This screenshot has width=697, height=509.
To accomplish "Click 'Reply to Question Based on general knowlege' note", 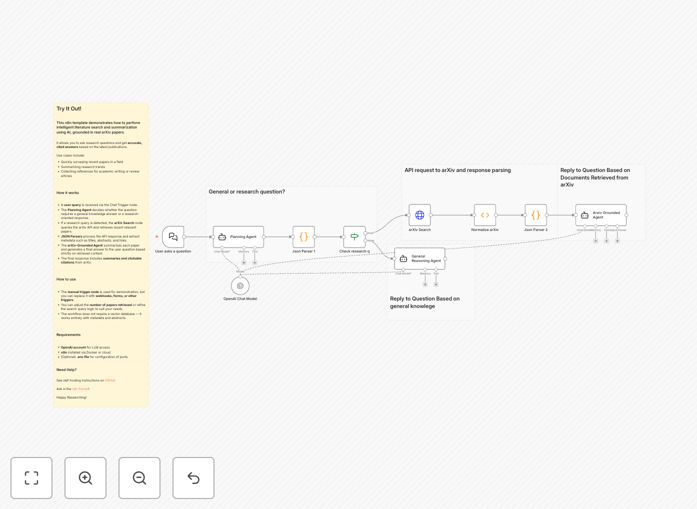I will (x=425, y=302).
